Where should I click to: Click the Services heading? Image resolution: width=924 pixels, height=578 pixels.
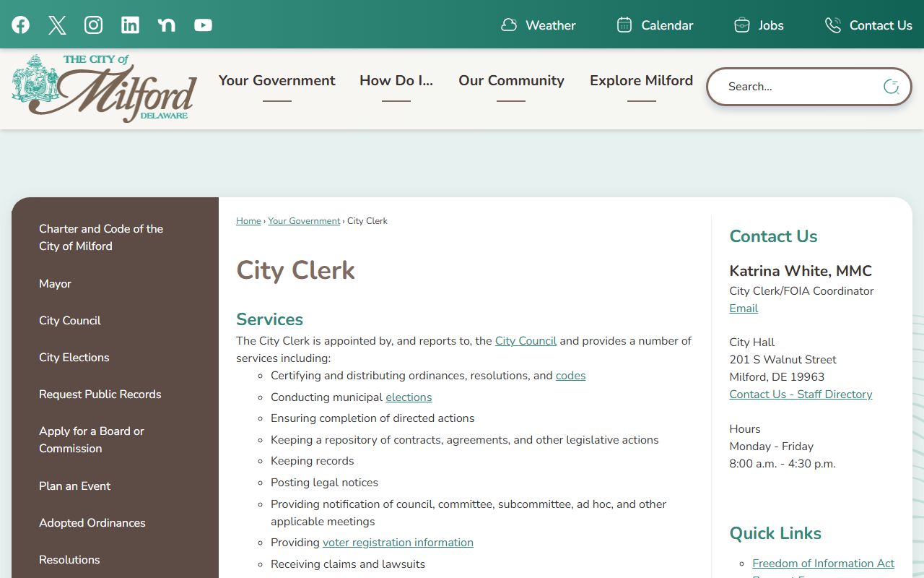(x=269, y=319)
